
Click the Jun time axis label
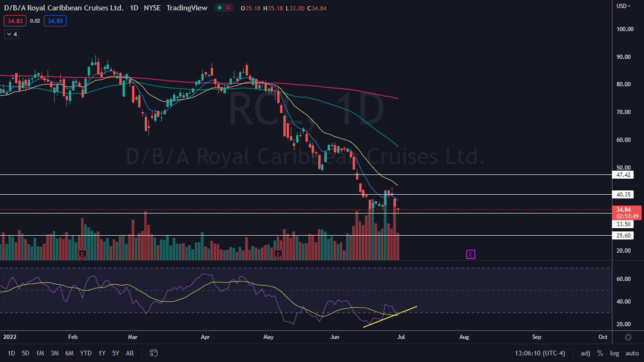point(335,337)
